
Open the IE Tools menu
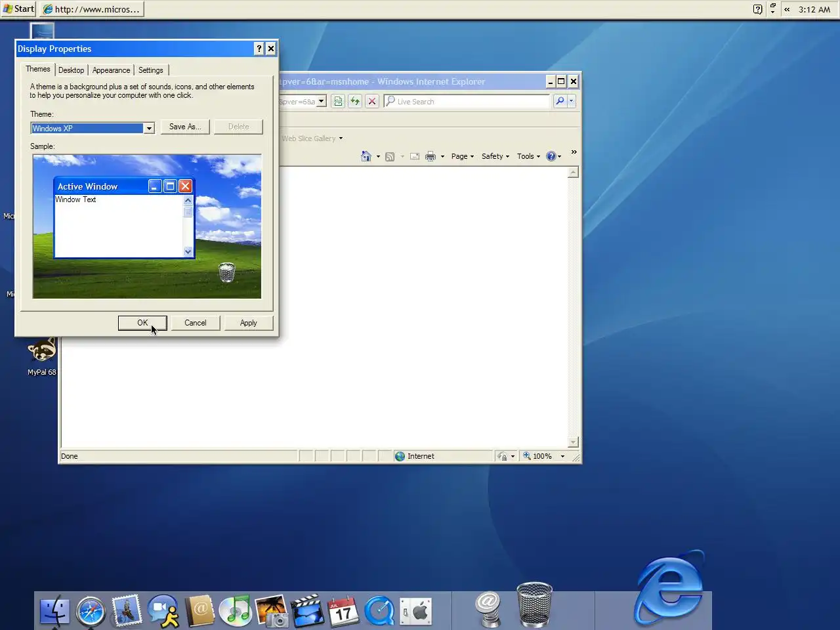tap(528, 156)
